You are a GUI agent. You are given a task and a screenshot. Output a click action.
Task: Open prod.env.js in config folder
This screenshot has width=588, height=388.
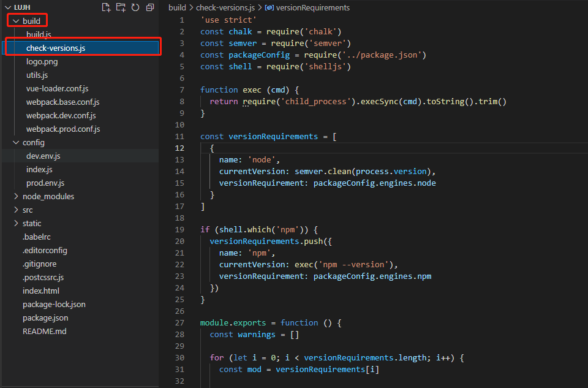click(x=45, y=183)
